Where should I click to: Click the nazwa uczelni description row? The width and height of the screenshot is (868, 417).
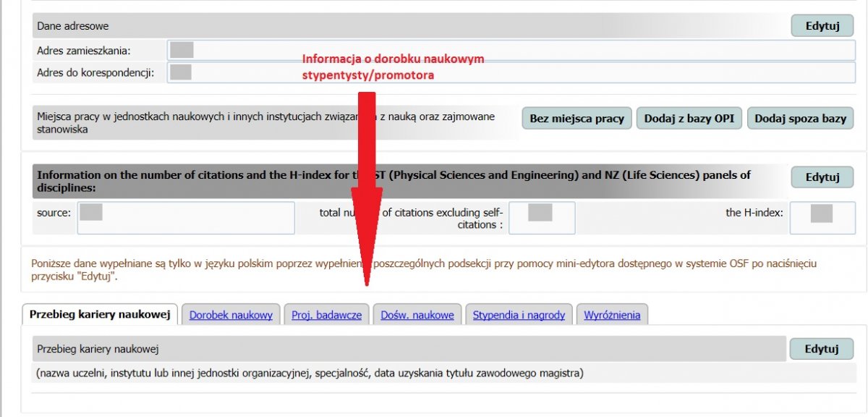(310, 374)
